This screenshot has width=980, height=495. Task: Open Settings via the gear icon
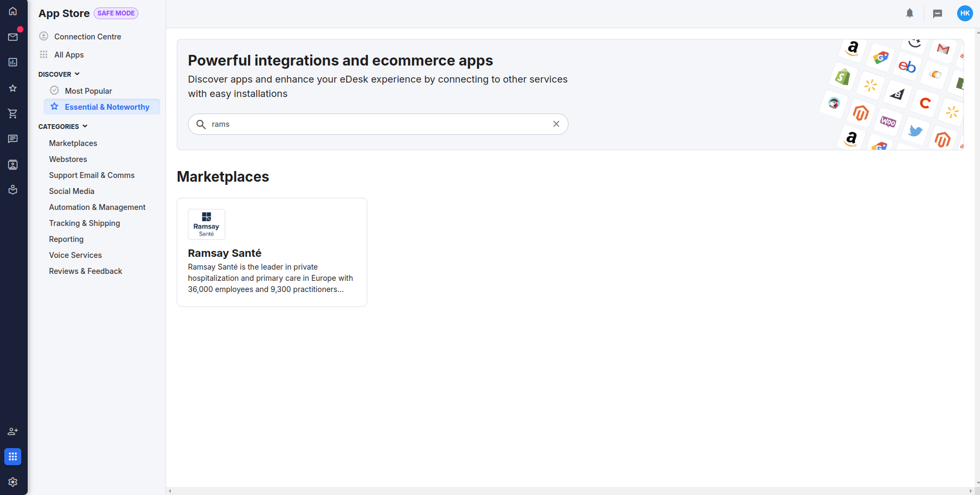[x=12, y=482]
